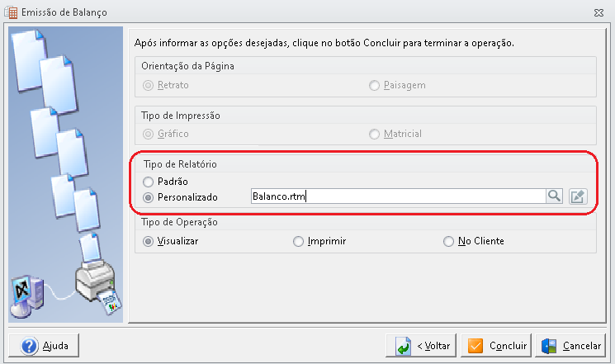Close the Emissão de Balanço window
This screenshot has width=615, height=364.
click(598, 12)
